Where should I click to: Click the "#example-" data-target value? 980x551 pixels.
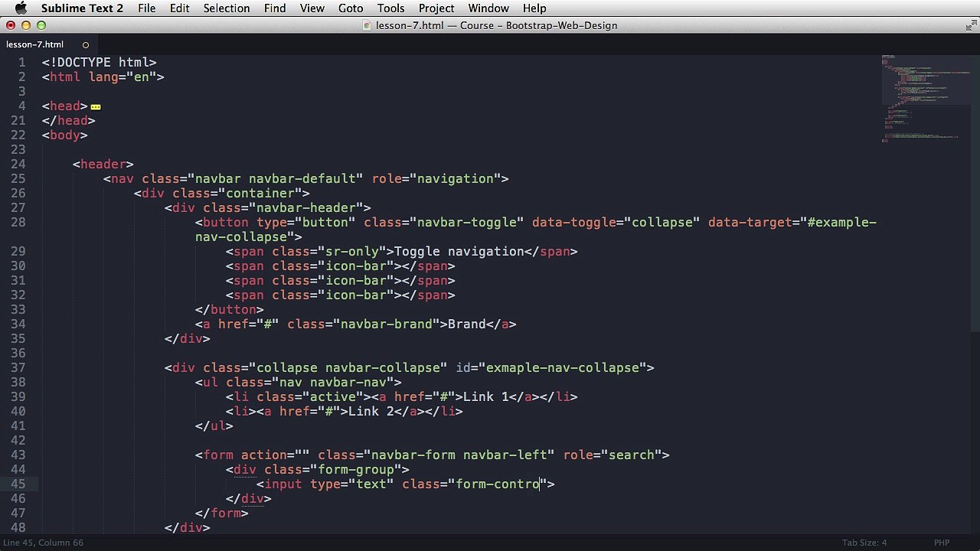(842, 223)
